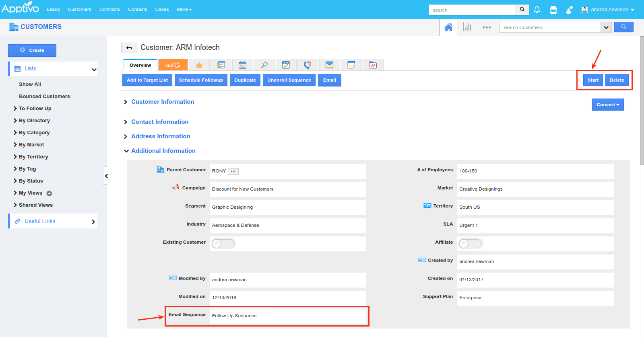Open the emails envelope icon tab
The image size is (644, 337).
[329, 65]
